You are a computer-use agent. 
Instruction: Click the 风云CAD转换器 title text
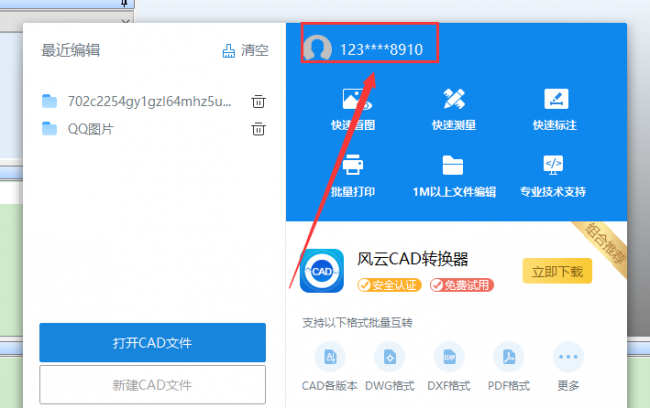(x=412, y=259)
